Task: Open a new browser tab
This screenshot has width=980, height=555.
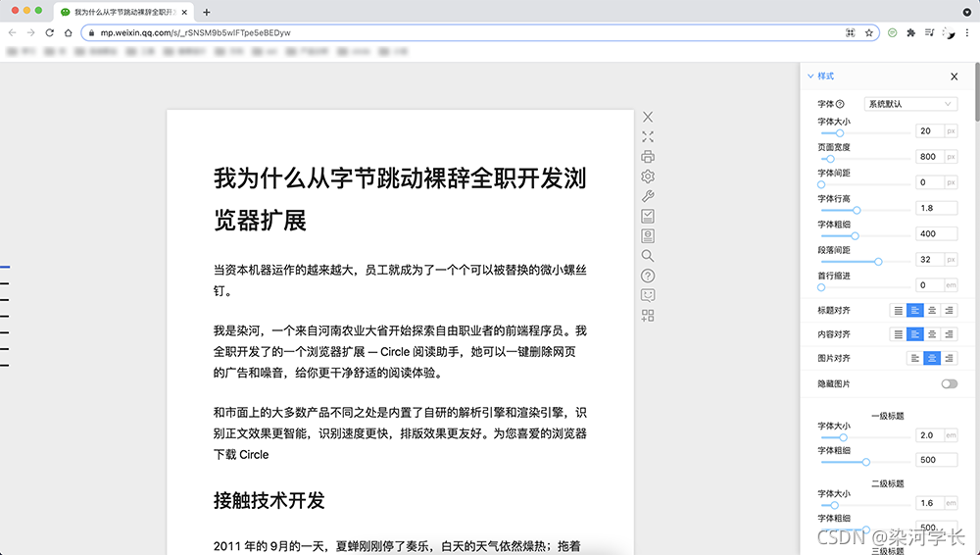Action: pyautogui.click(x=206, y=12)
